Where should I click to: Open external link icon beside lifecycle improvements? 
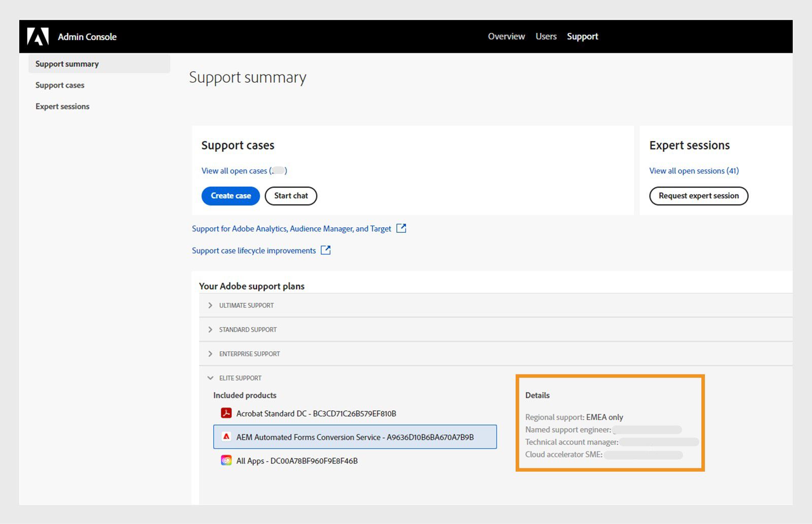click(x=326, y=250)
